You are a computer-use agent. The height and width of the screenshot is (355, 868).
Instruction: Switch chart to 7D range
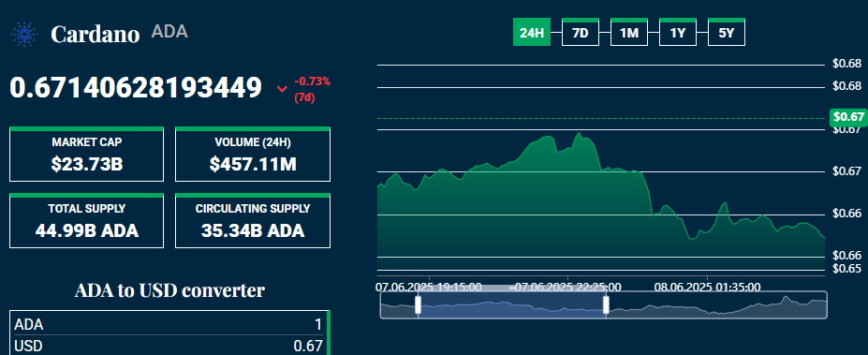click(x=581, y=33)
